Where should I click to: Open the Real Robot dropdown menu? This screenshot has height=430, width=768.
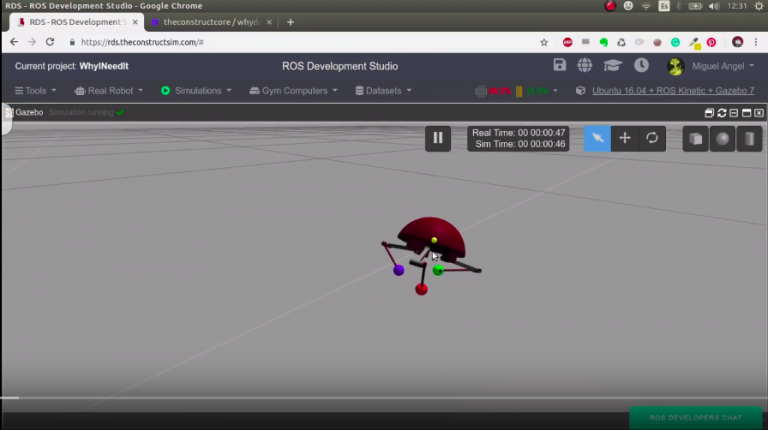click(109, 91)
